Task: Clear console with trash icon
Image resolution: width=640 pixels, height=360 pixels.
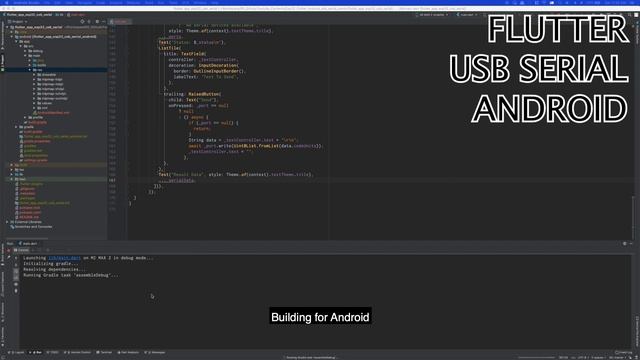Action: pyautogui.click(x=16, y=291)
